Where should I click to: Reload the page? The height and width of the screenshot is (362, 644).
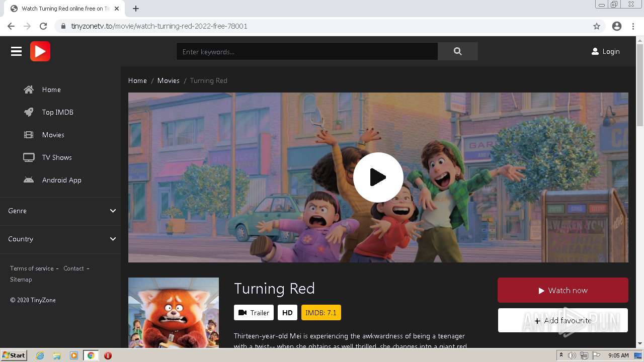click(x=43, y=26)
